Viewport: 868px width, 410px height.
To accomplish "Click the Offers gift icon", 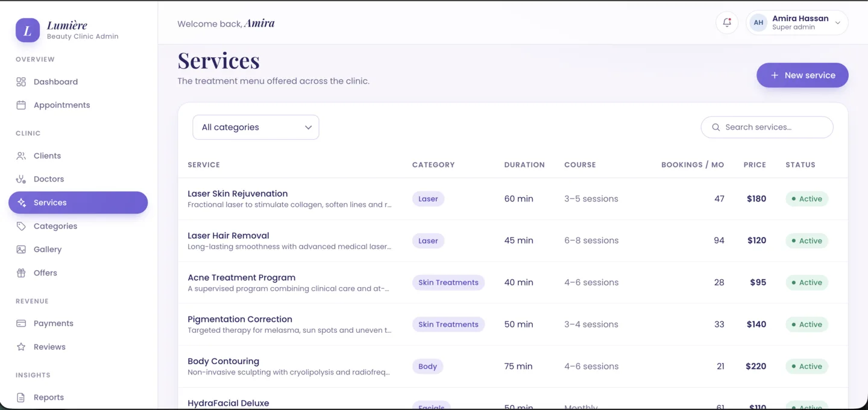I will pos(21,273).
